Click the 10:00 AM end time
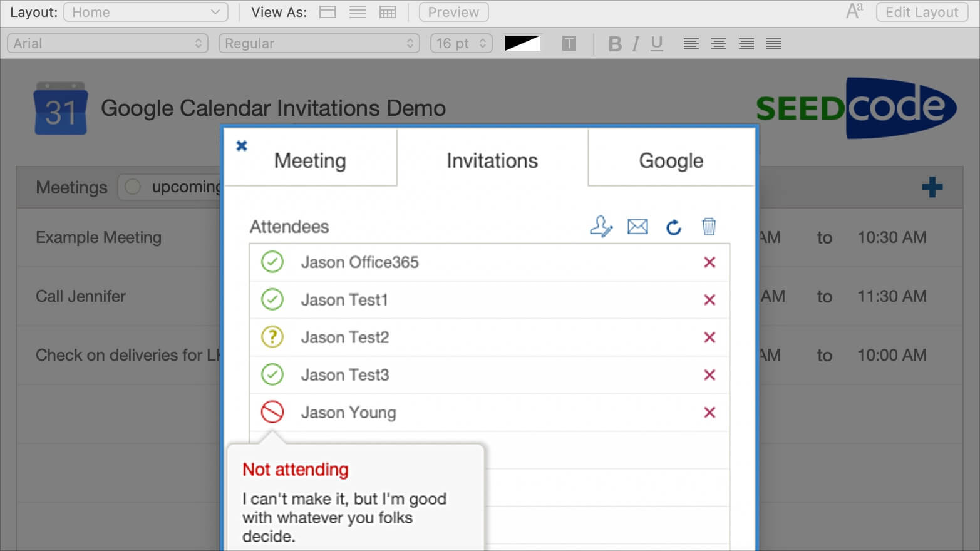Screen dimensions: 980x551 [892, 355]
